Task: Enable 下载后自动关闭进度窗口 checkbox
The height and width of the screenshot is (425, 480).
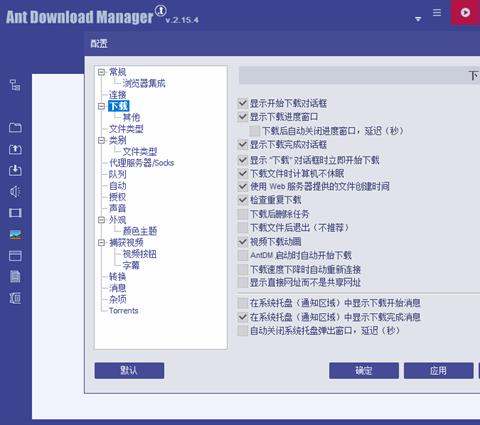Action: pos(255,131)
